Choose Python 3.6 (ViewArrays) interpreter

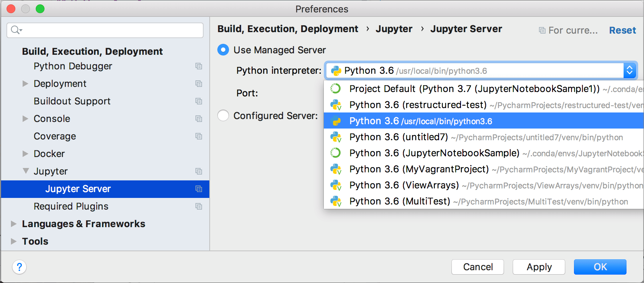[x=484, y=185]
